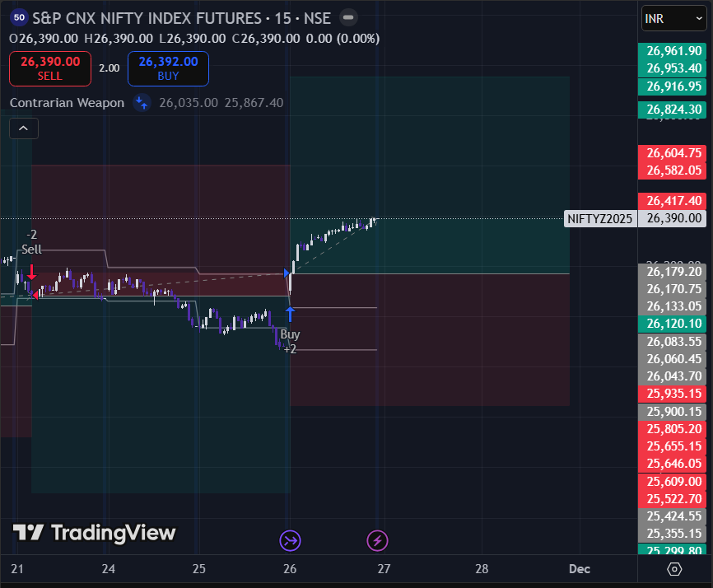The image size is (713, 588).
Task: Click the Dec label on time axis
Action: [x=580, y=569]
